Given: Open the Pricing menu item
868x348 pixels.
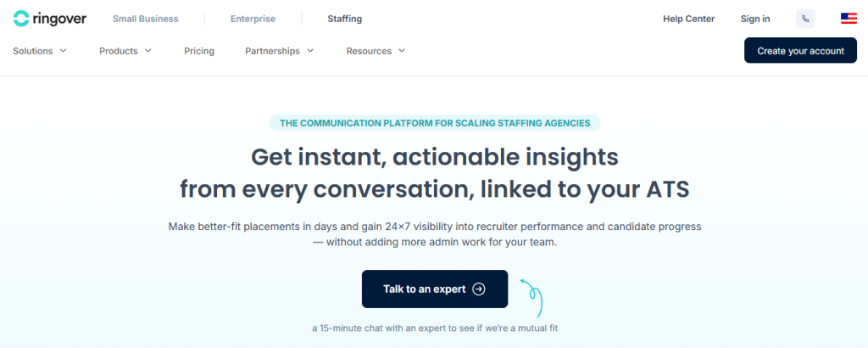Looking at the screenshot, I should (x=199, y=51).
